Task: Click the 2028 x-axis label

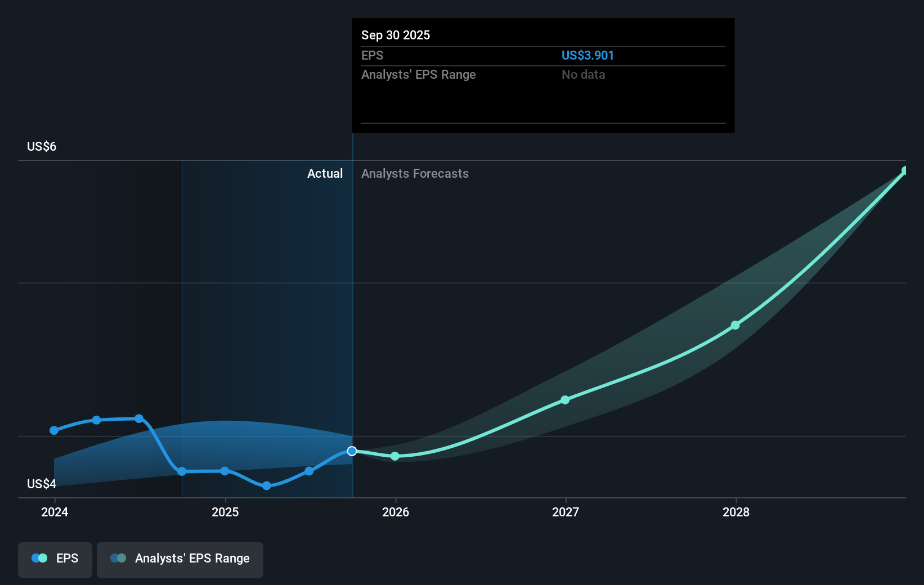Action: pyautogui.click(x=736, y=512)
